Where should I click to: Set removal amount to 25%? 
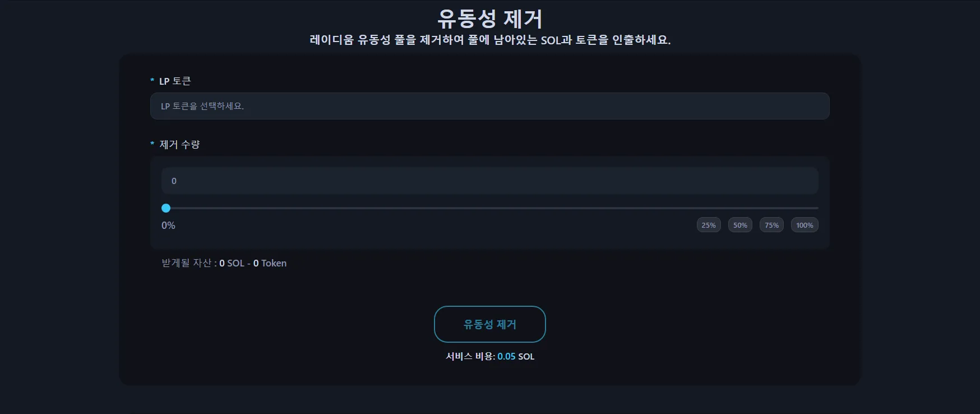(709, 225)
